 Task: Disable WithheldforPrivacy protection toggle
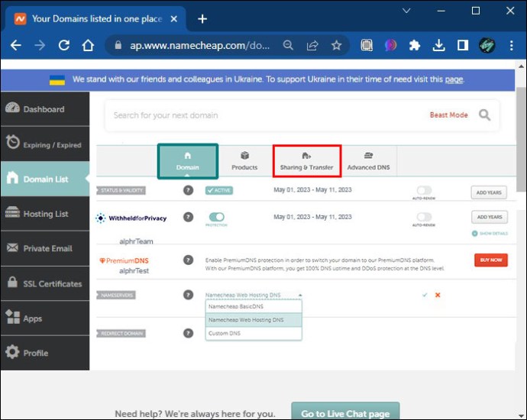216,217
